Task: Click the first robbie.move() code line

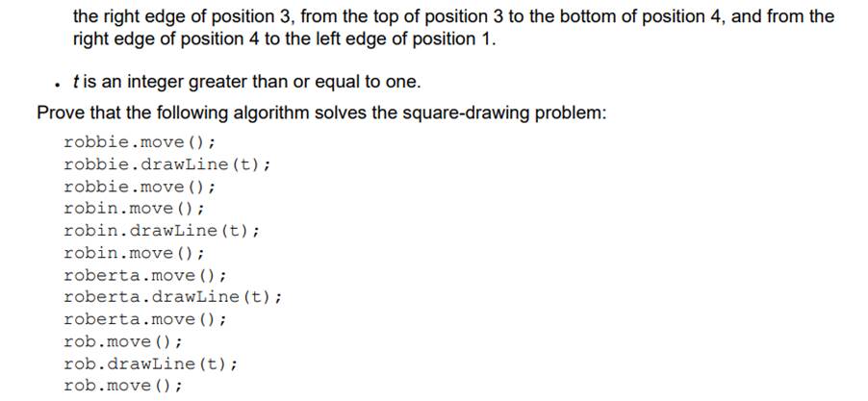Action: 139,142
